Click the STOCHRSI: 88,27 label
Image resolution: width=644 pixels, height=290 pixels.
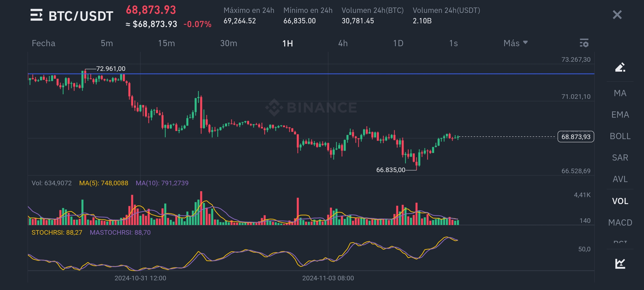tap(57, 233)
